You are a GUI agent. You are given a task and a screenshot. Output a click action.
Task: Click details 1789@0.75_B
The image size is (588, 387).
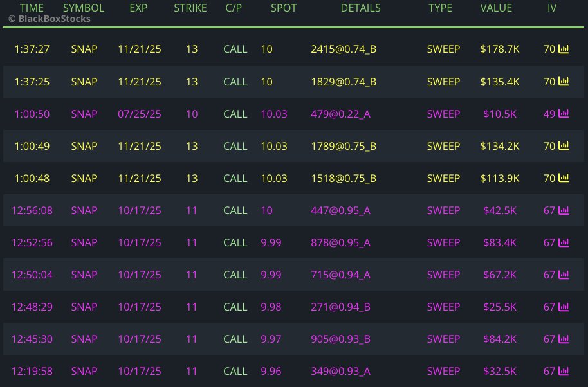pyautogui.click(x=344, y=146)
